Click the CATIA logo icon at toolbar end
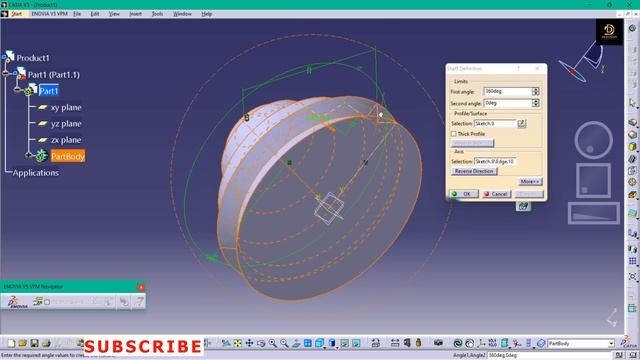The height and width of the screenshot is (360, 640). (630, 343)
